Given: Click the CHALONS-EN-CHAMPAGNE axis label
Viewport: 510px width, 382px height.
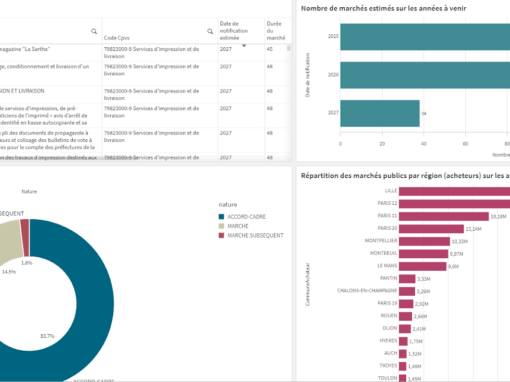Looking at the screenshot, I should (367, 291).
